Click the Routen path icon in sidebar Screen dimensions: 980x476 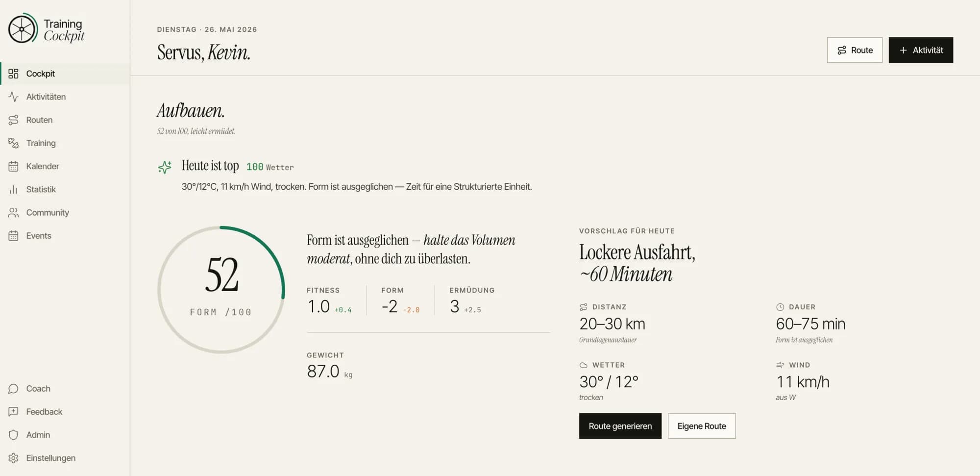click(x=13, y=120)
